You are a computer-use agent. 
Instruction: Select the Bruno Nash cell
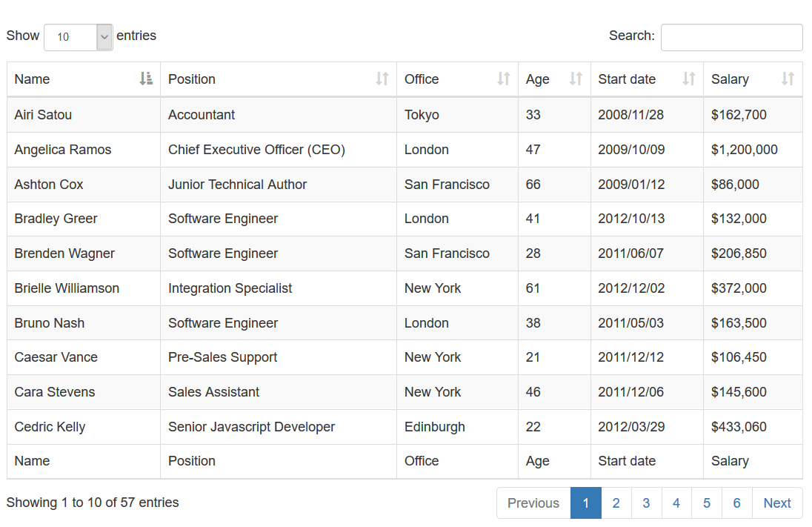(84, 323)
